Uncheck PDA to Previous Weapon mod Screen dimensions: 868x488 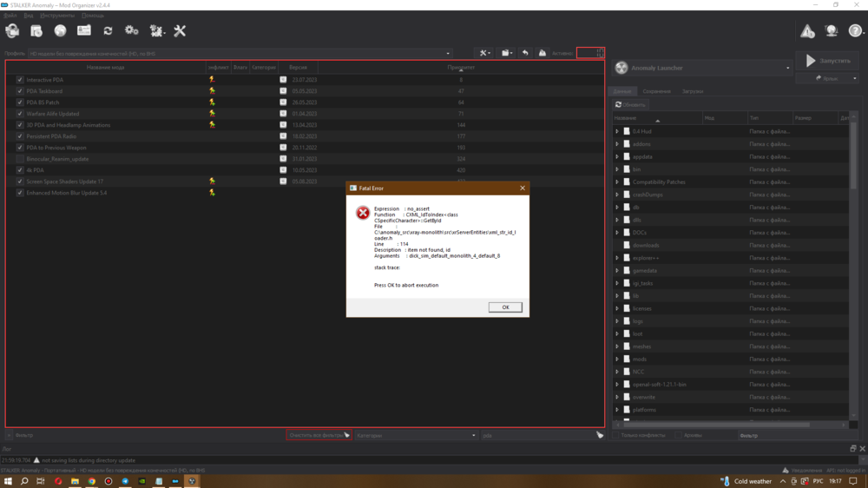[20, 148]
